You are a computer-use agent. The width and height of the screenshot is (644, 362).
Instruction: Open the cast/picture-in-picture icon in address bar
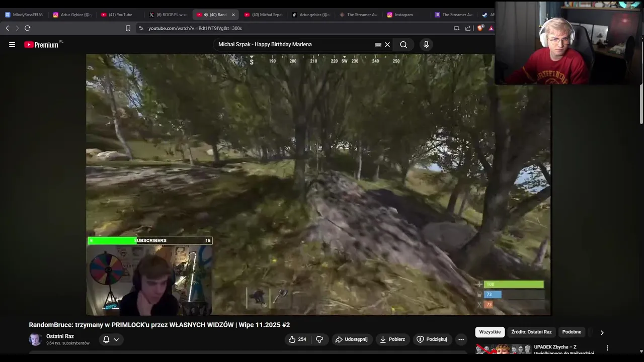click(x=456, y=28)
